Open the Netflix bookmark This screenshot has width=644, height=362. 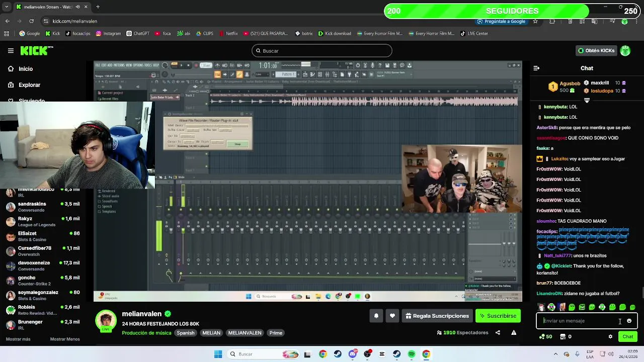(228, 34)
